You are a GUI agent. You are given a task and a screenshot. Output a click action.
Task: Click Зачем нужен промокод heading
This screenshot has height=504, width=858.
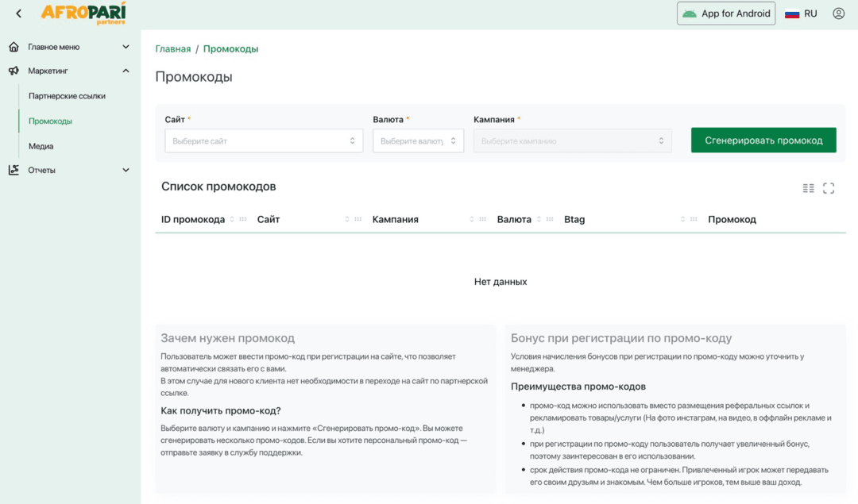[228, 338]
